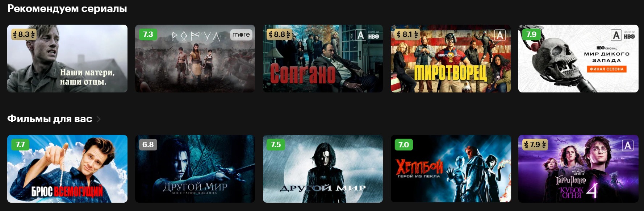Open the Ромул series thumbnail
Screen dimensions: 644x211
point(195,59)
